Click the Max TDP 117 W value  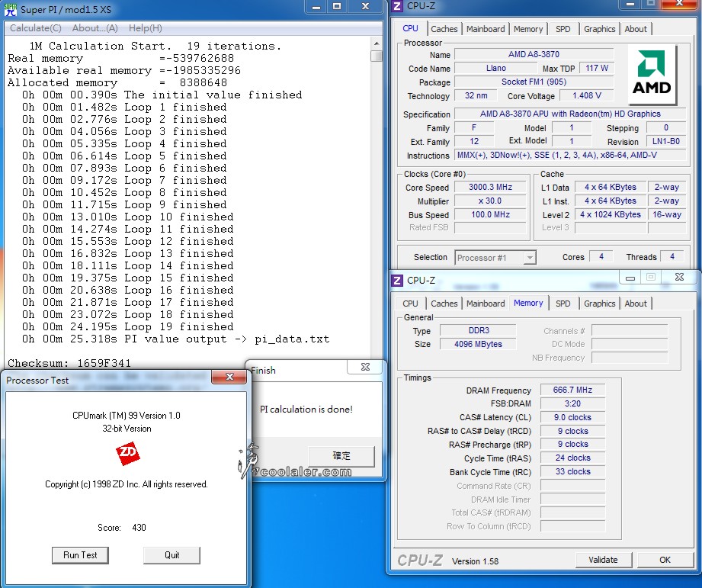click(x=596, y=68)
